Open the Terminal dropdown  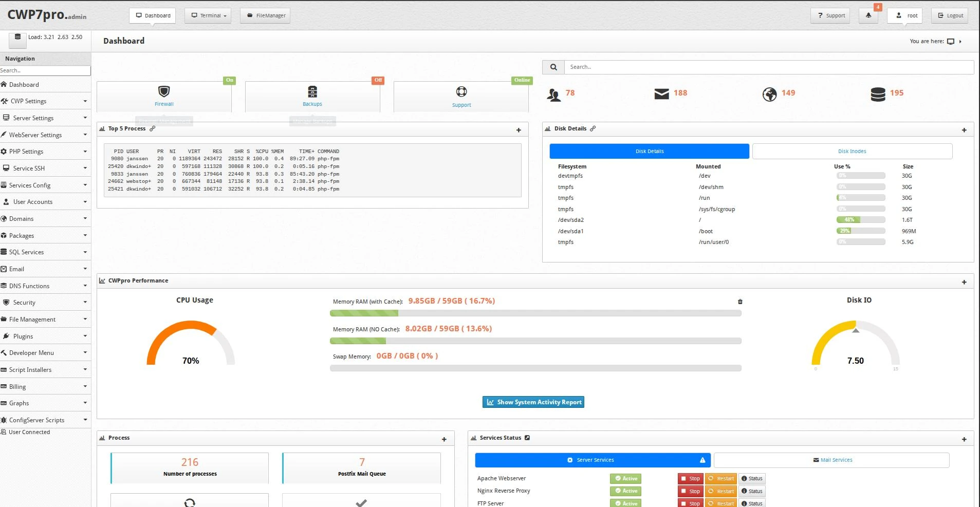pyautogui.click(x=208, y=15)
